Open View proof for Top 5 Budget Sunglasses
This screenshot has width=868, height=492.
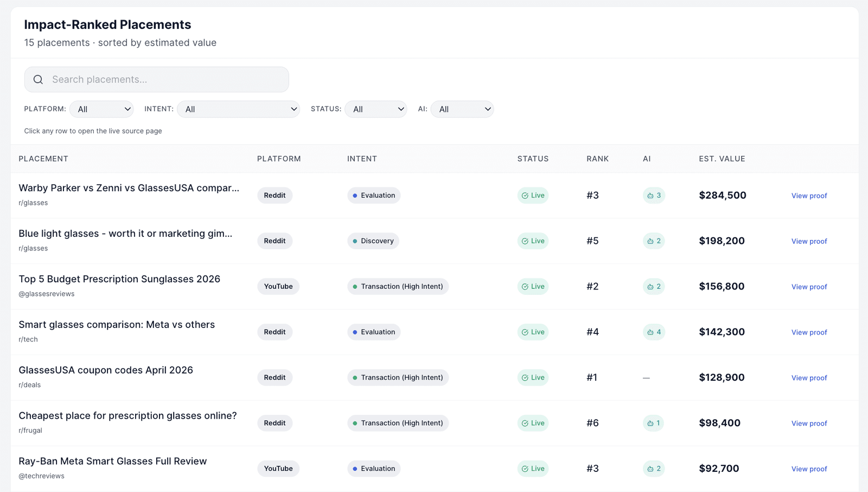click(809, 287)
